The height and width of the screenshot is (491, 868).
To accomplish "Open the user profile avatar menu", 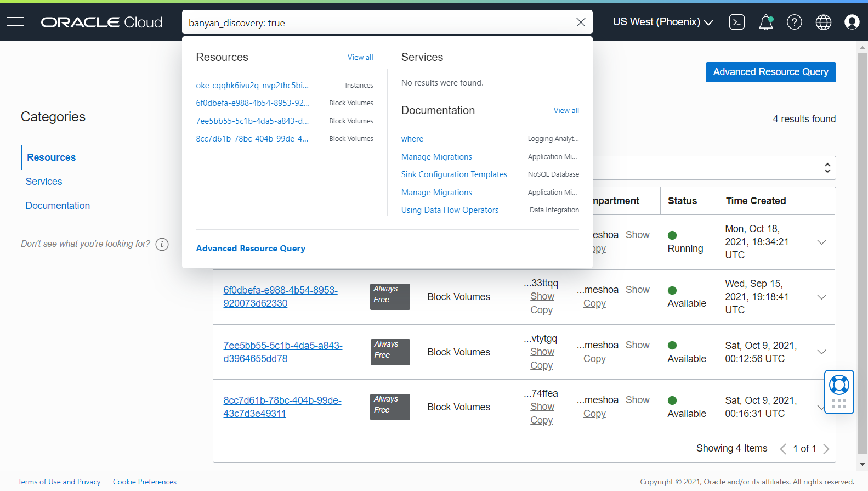I will point(852,22).
